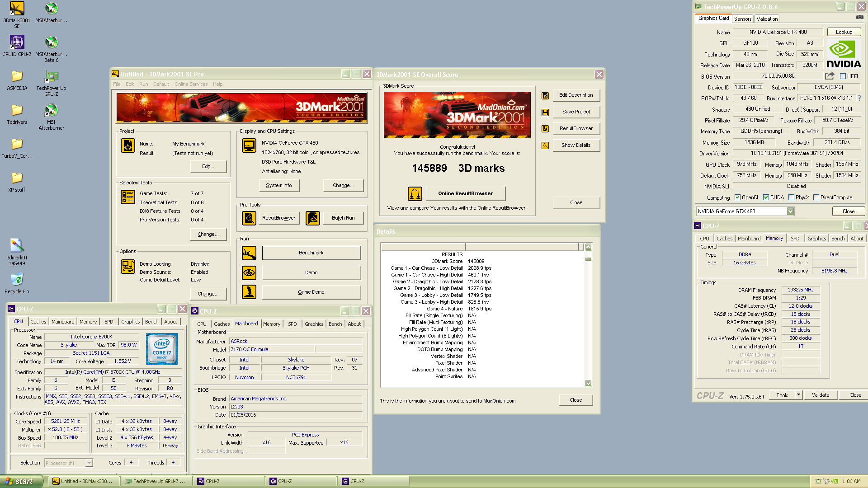The height and width of the screenshot is (488, 868).
Task: Open the Recycle Bin
Action: [x=17, y=284]
